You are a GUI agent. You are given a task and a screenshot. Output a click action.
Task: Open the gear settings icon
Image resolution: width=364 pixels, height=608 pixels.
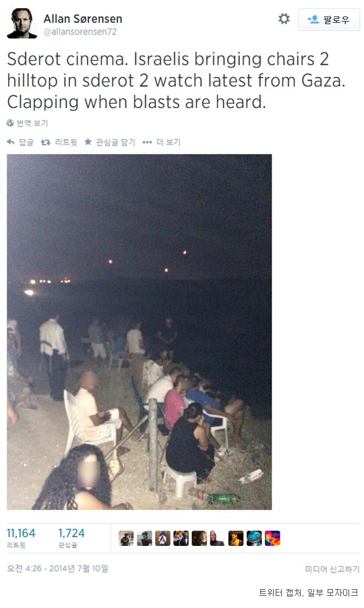284,19
